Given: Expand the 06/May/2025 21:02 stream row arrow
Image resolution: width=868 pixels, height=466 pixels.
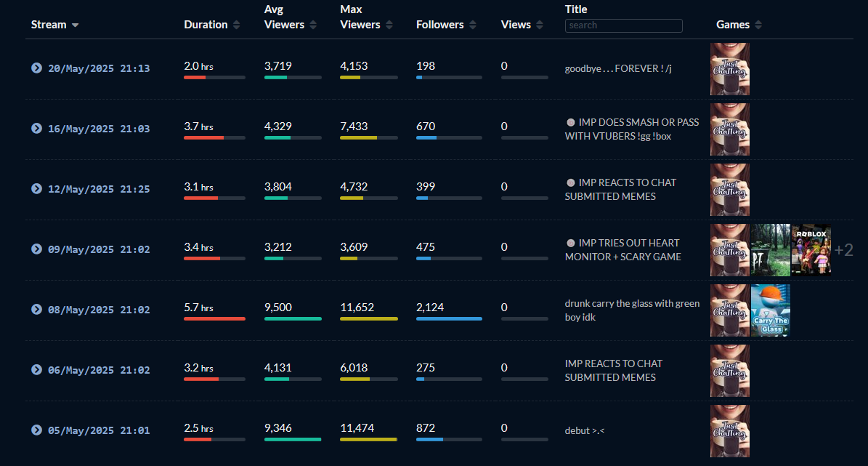Looking at the screenshot, I should point(36,370).
